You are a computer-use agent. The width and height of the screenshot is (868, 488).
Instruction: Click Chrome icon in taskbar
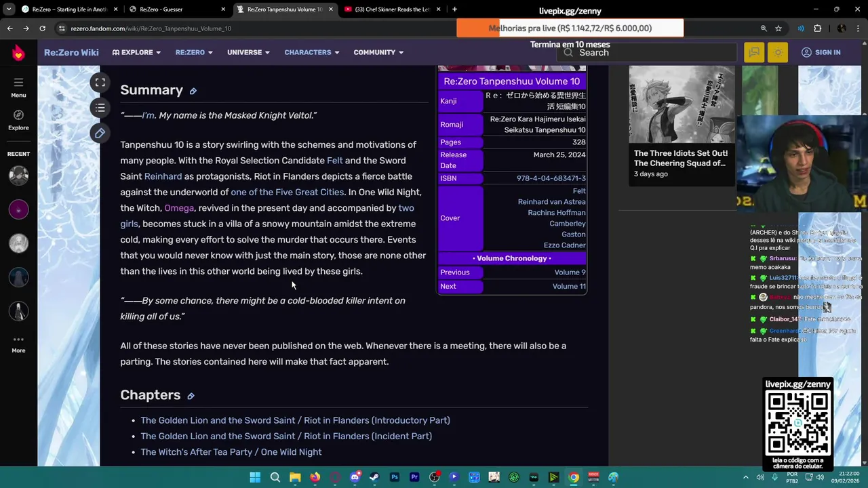tap(574, 477)
